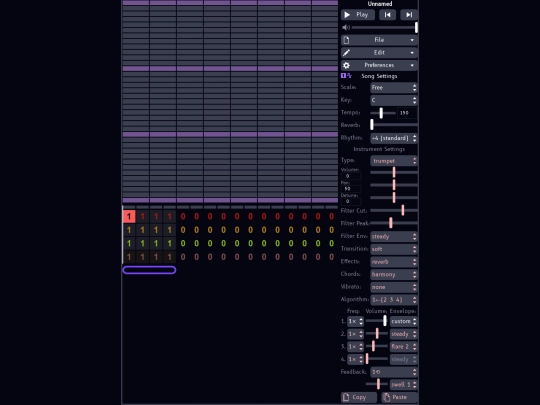Open the Preferences menu

tap(379, 65)
